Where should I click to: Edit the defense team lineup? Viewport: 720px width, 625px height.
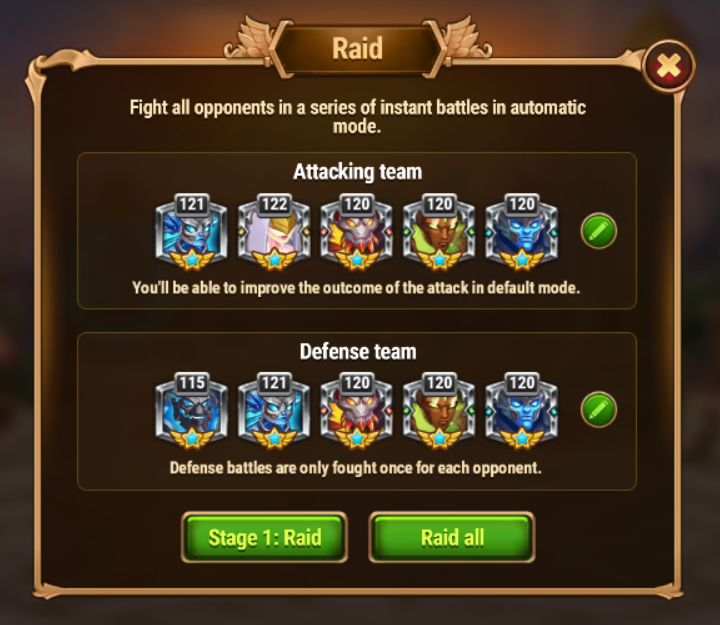(599, 409)
